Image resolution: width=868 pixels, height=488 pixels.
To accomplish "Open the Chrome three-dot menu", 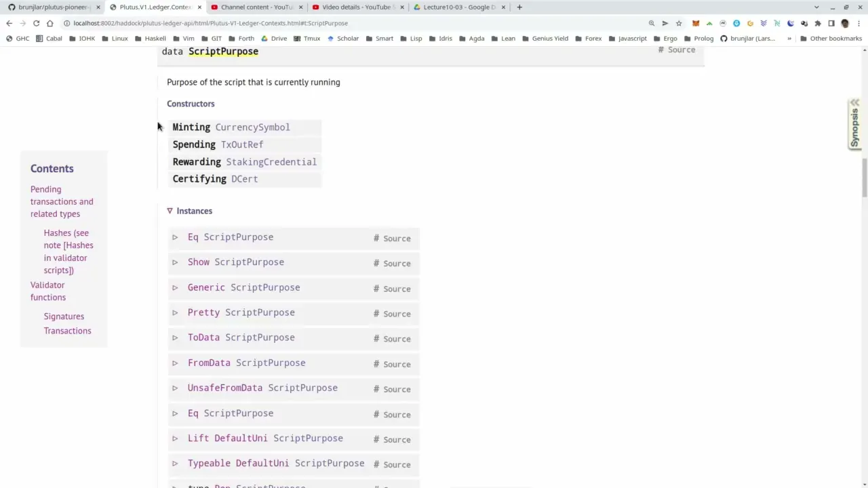I will click(x=858, y=23).
